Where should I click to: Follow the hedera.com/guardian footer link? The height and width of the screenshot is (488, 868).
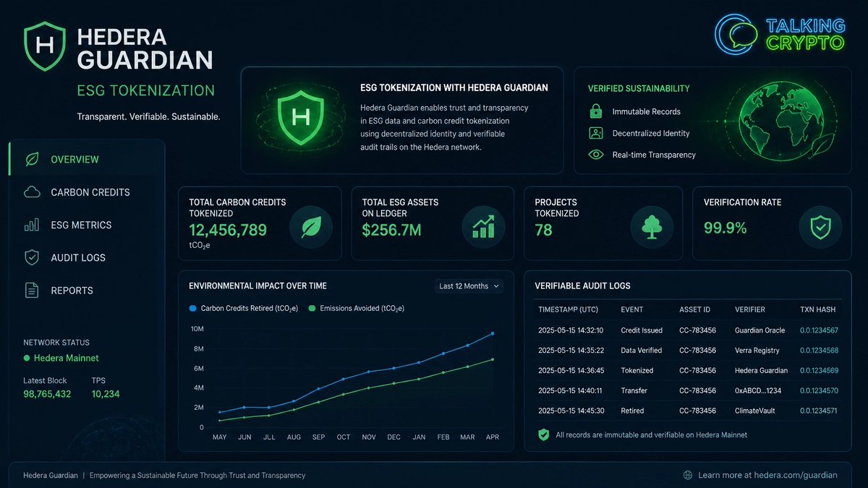point(767,475)
